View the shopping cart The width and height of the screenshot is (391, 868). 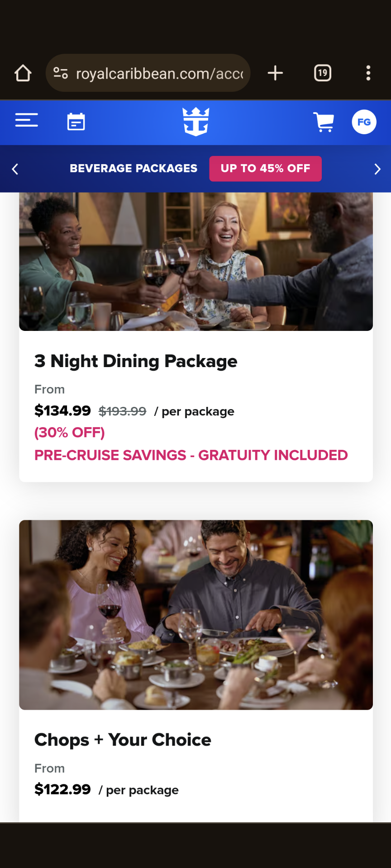click(324, 122)
